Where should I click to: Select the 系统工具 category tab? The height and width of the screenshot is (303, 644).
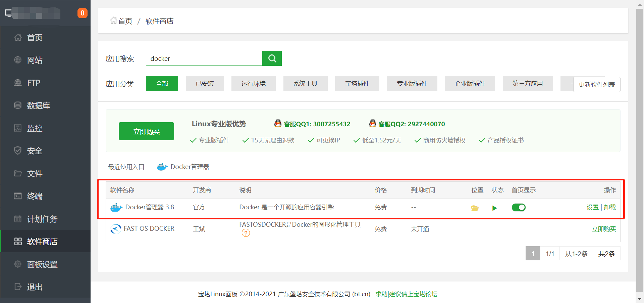306,83
